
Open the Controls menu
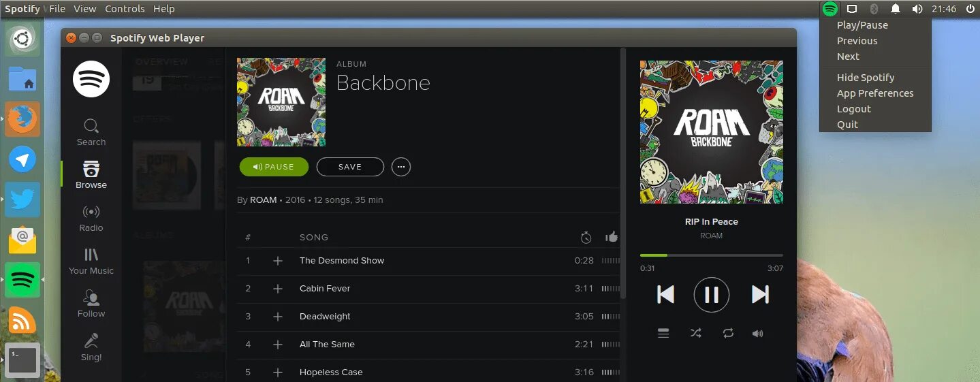125,9
